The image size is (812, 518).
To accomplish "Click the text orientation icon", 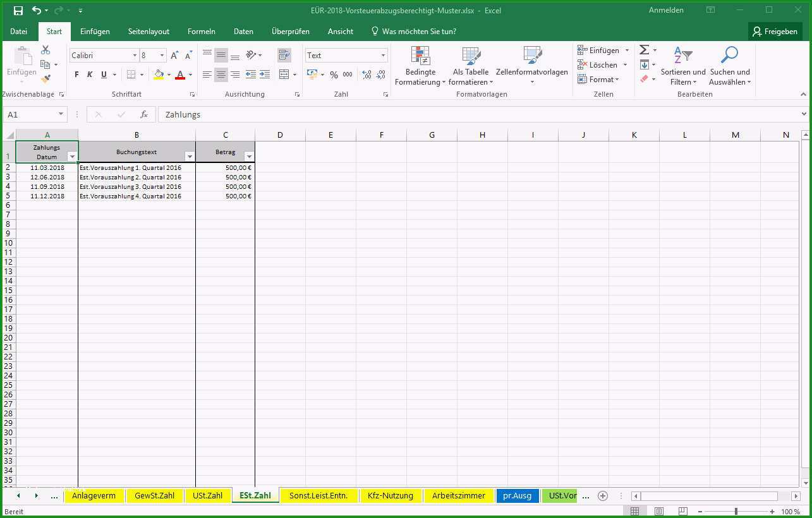I will coord(251,56).
